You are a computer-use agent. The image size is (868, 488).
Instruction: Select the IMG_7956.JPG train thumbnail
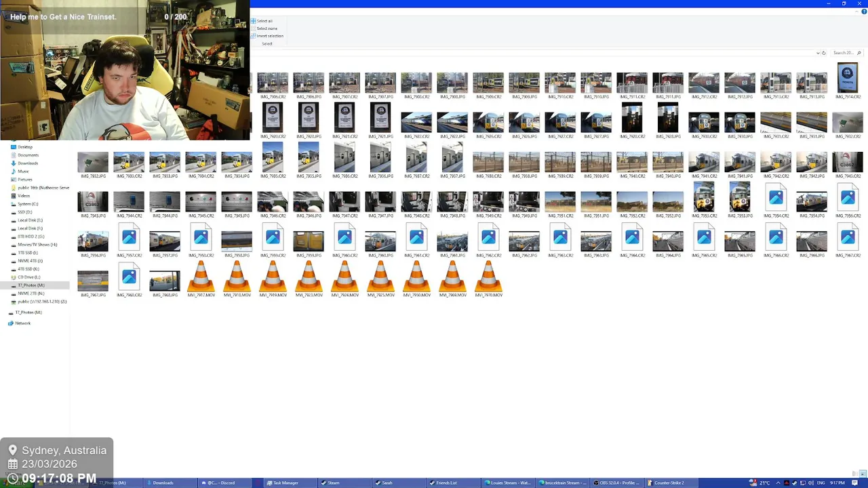tap(93, 241)
